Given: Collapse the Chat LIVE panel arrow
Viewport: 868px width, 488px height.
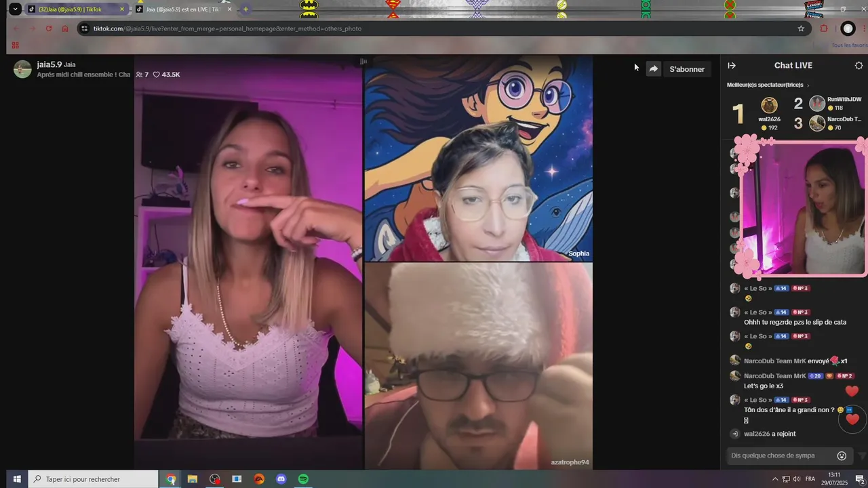Looking at the screenshot, I should (732, 66).
